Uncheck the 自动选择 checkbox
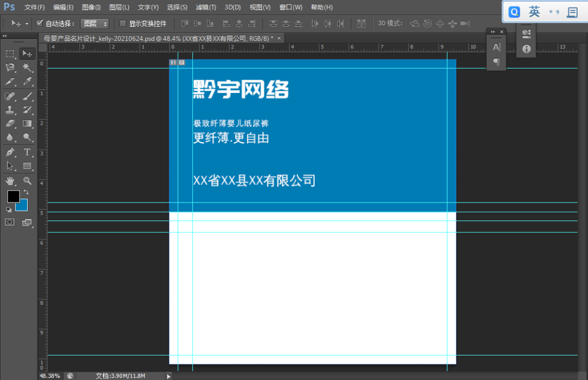The height and width of the screenshot is (380, 588). pyautogui.click(x=40, y=23)
